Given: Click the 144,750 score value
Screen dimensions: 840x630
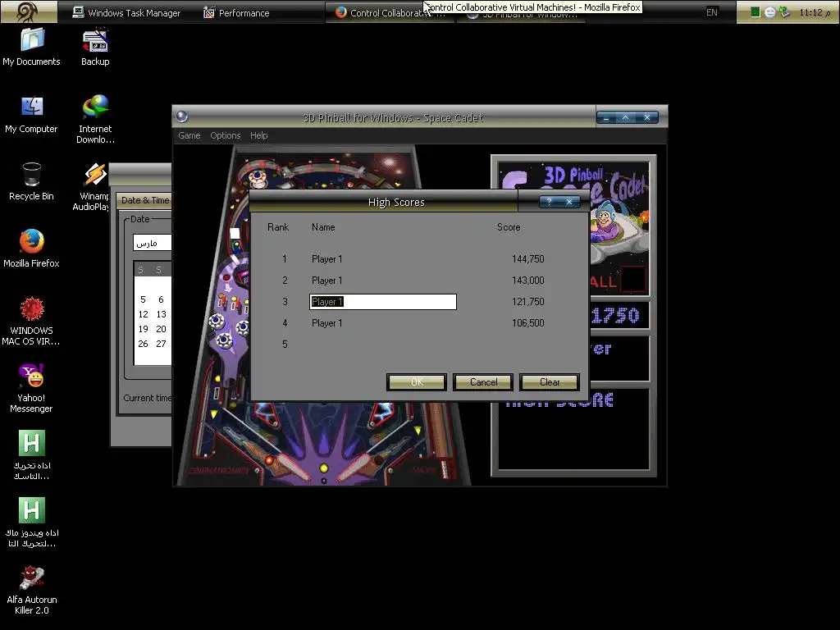Looking at the screenshot, I should (x=527, y=258).
